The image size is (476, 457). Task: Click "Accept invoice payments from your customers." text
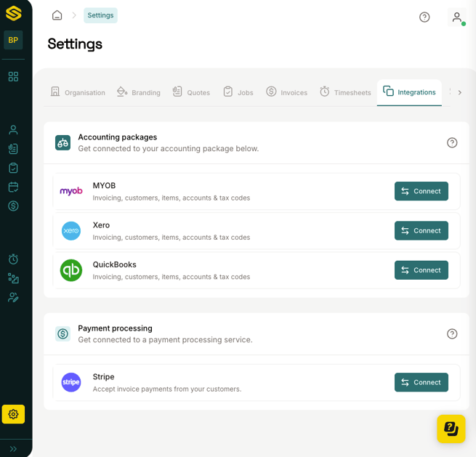167,389
